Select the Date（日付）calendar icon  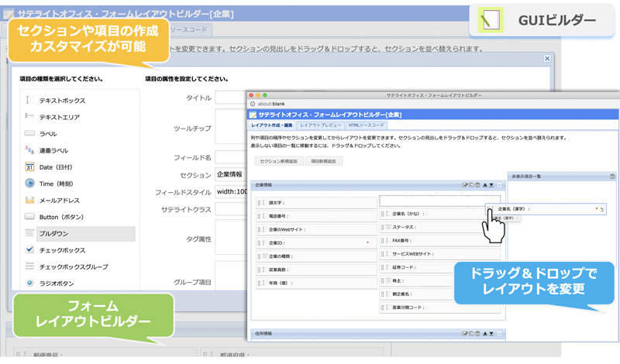click(x=29, y=167)
